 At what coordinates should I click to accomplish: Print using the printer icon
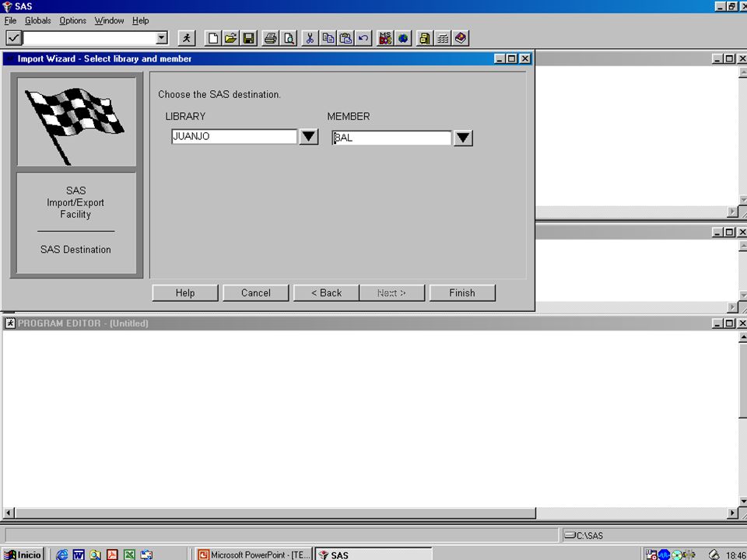click(x=271, y=38)
